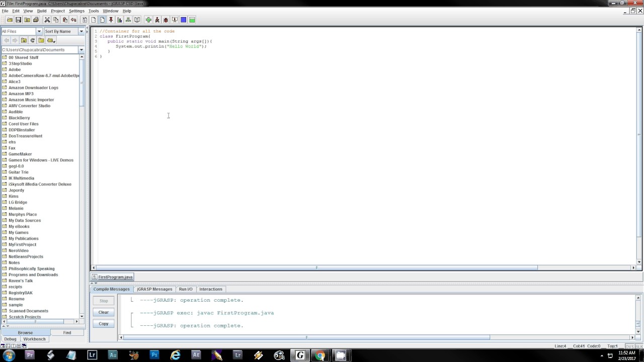
Task: Open Adobe Audition from taskbar
Action: click(113, 355)
